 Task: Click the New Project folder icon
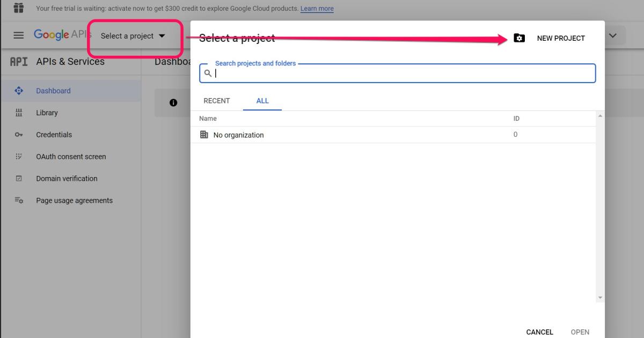(519, 38)
